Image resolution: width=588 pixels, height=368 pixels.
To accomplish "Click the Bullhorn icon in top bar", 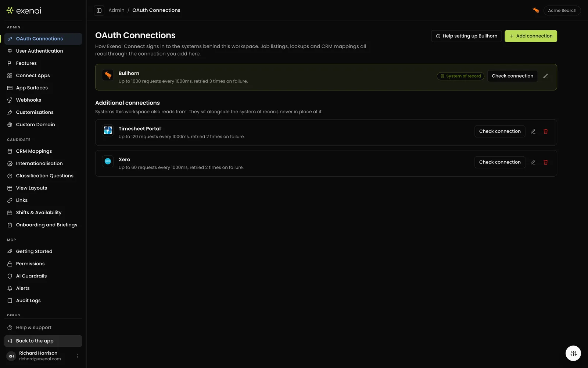I will pos(536,10).
